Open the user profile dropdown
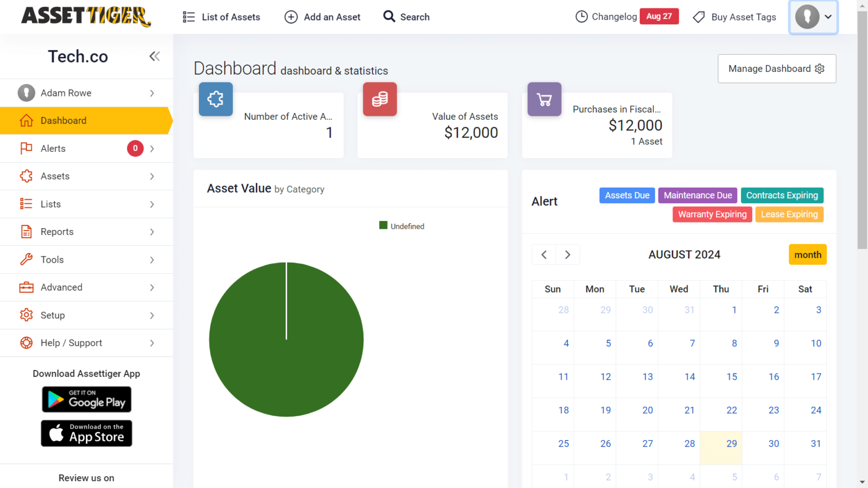868x488 pixels. (x=813, y=17)
